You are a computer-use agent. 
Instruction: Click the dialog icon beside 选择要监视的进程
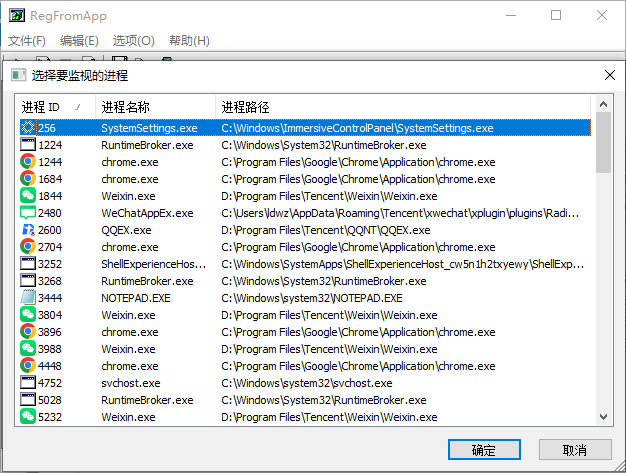coord(18,75)
